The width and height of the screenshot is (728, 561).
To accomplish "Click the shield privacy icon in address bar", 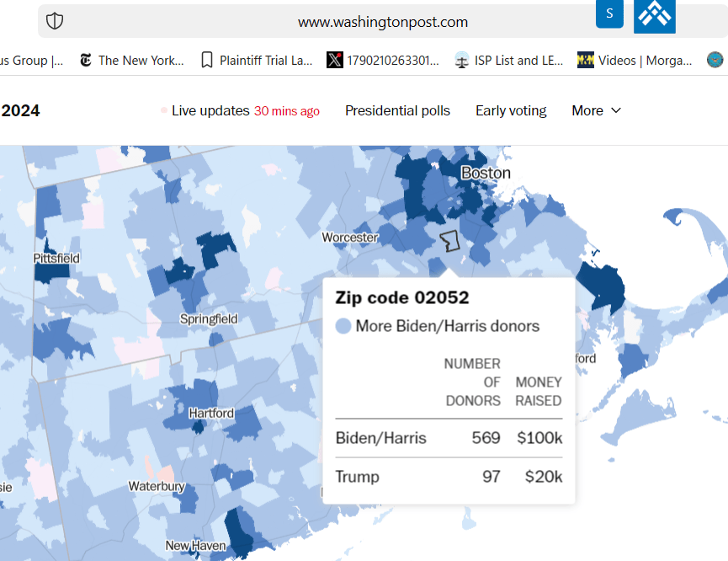I will (x=55, y=22).
